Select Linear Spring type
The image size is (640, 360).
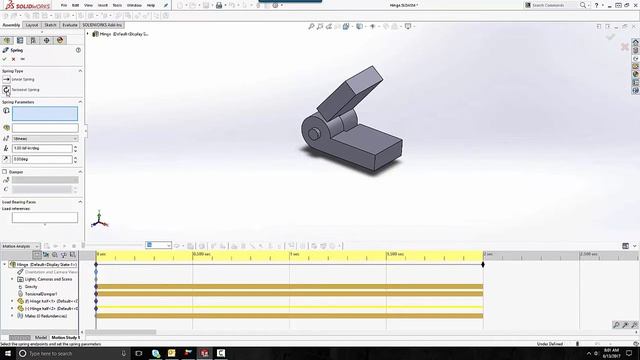point(6,79)
